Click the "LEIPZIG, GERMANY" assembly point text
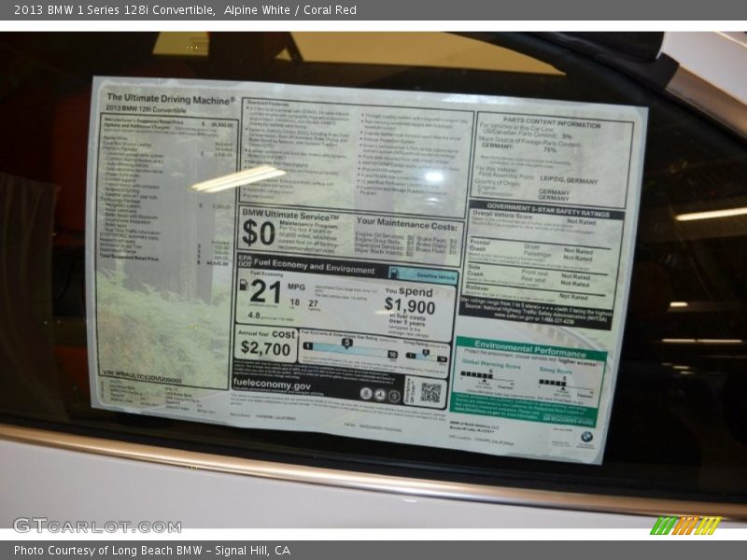The height and width of the screenshot is (560, 747). pyautogui.click(x=569, y=180)
